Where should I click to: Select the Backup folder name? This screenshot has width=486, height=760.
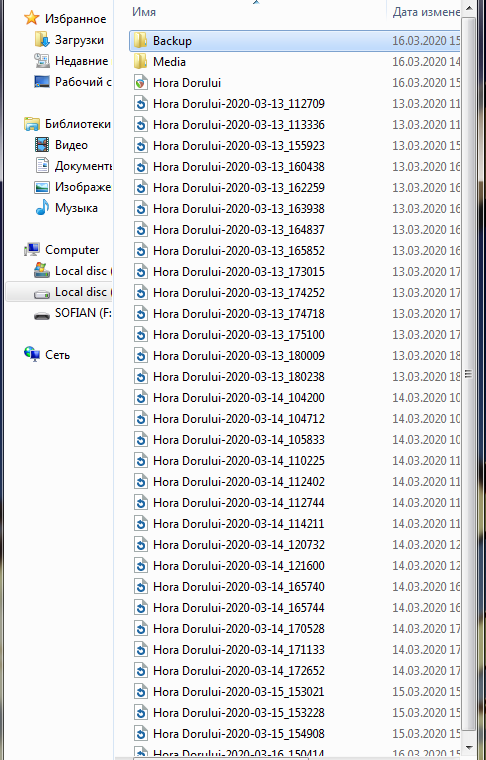tap(172, 41)
